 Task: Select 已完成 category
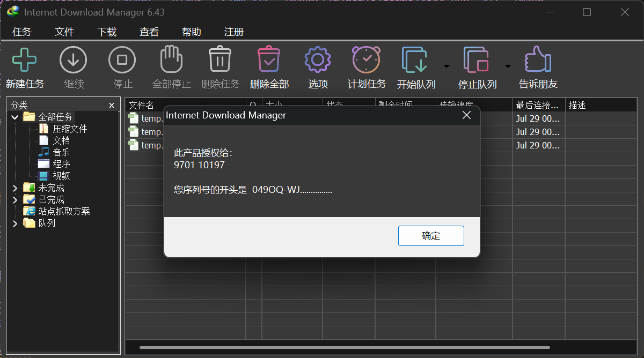[x=51, y=199]
